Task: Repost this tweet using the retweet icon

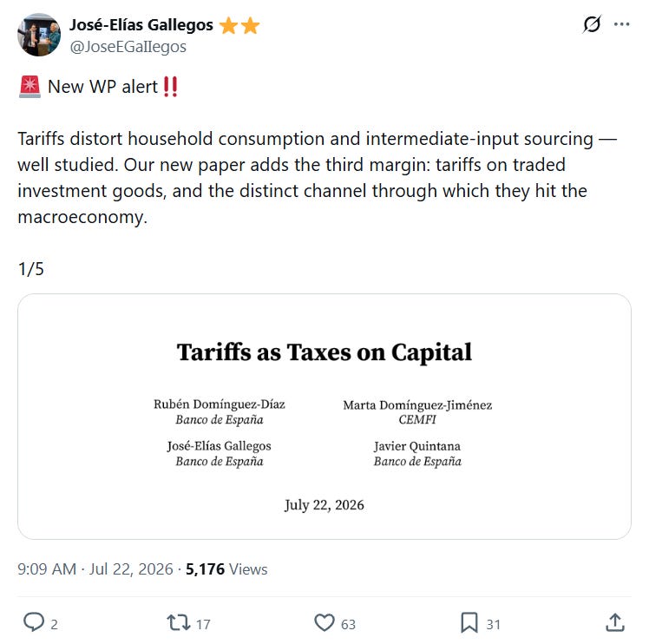Action: [x=179, y=622]
